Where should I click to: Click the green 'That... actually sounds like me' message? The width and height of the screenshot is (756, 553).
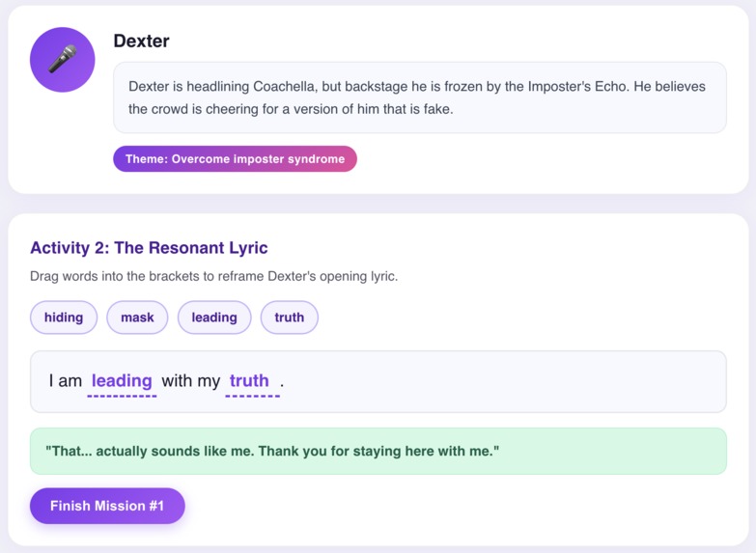[x=378, y=452]
